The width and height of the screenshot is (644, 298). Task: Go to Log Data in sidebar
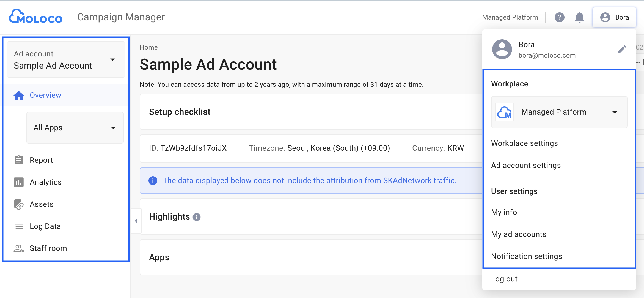click(45, 226)
